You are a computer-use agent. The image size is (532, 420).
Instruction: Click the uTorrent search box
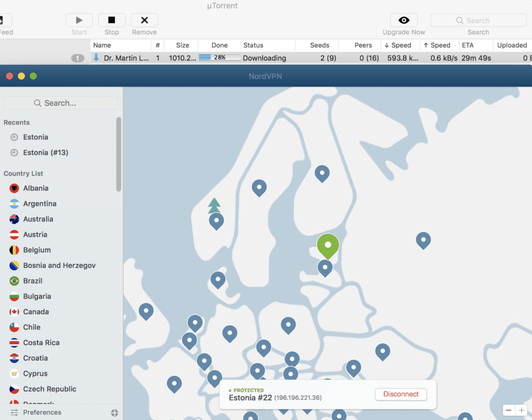click(x=478, y=21)
